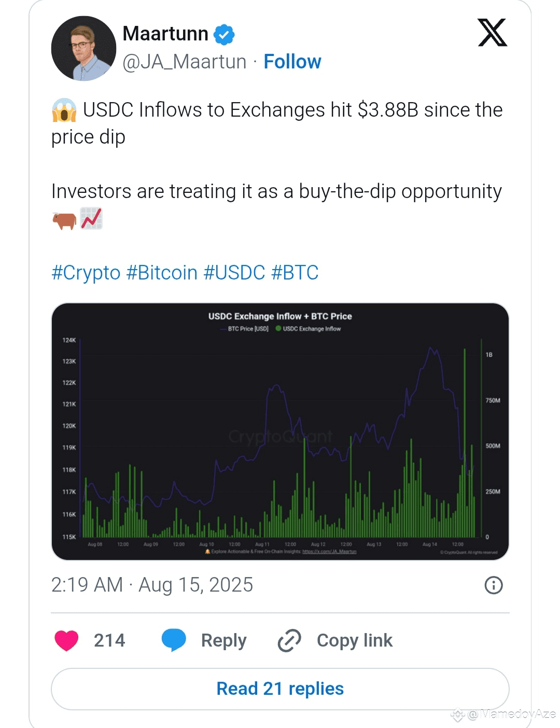Open the #USDC hashtag

coord(234,272)
